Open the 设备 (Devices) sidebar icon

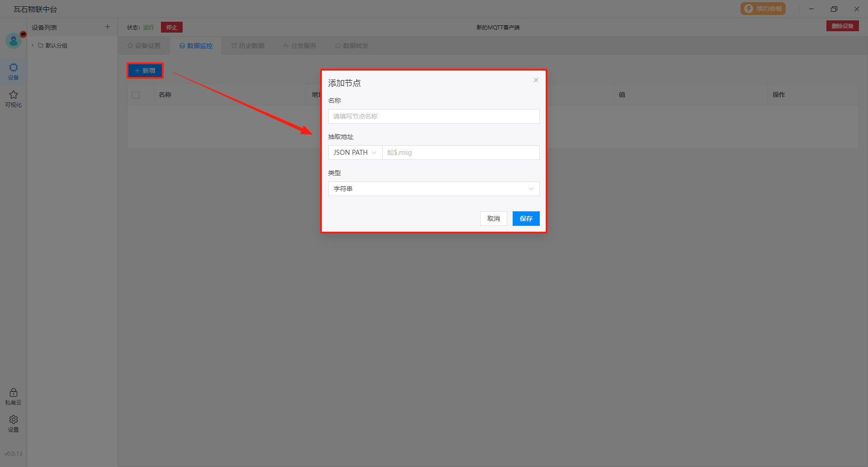point(14,71)
